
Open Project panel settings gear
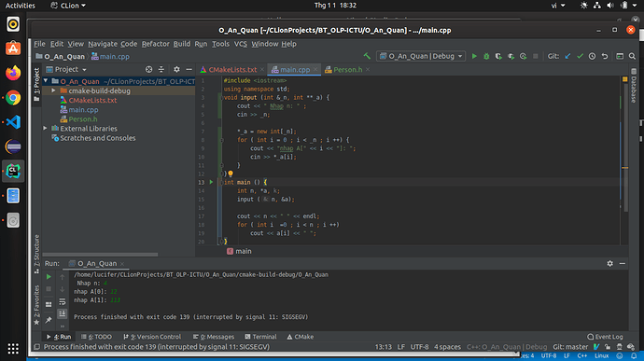point(176,69)
